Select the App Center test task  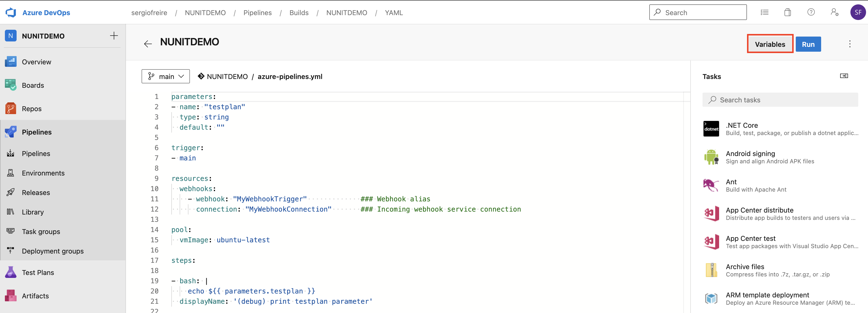pyautogui.click(x=780, y=242)
